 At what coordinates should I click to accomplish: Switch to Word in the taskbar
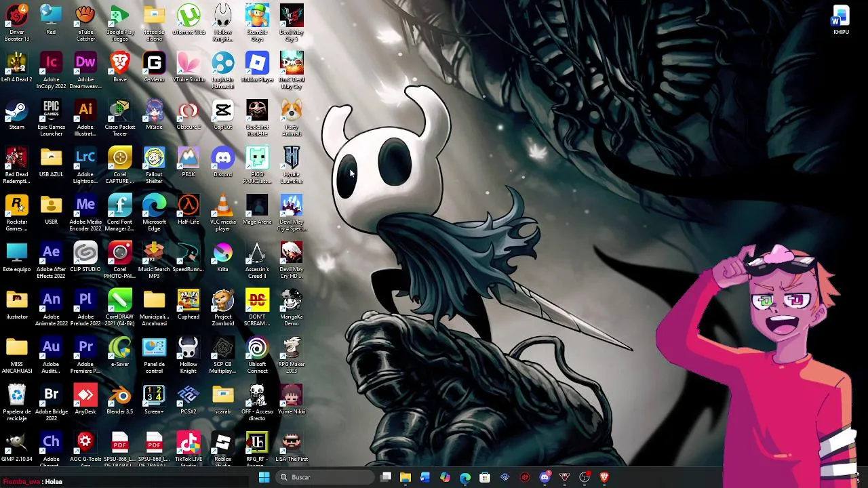(425, 477)
